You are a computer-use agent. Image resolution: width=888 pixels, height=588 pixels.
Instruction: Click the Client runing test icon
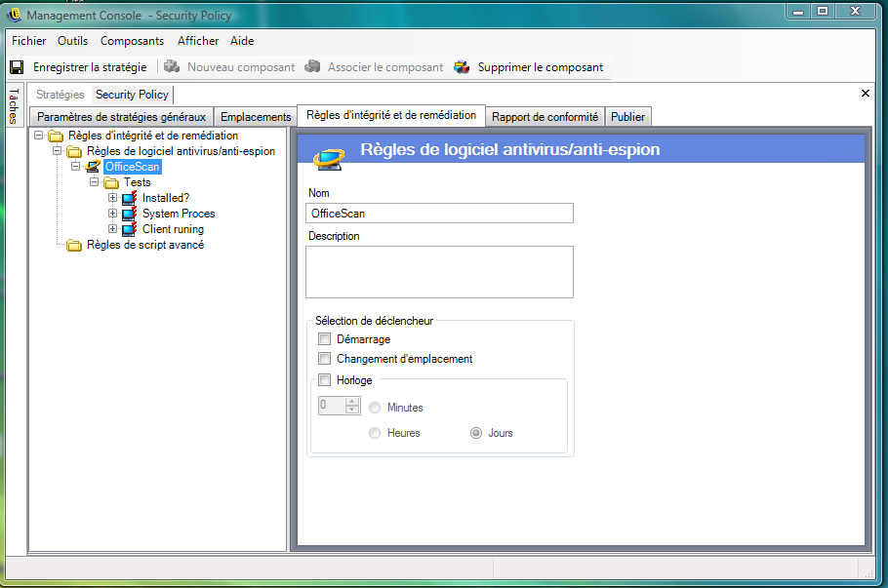coord(130,229)
